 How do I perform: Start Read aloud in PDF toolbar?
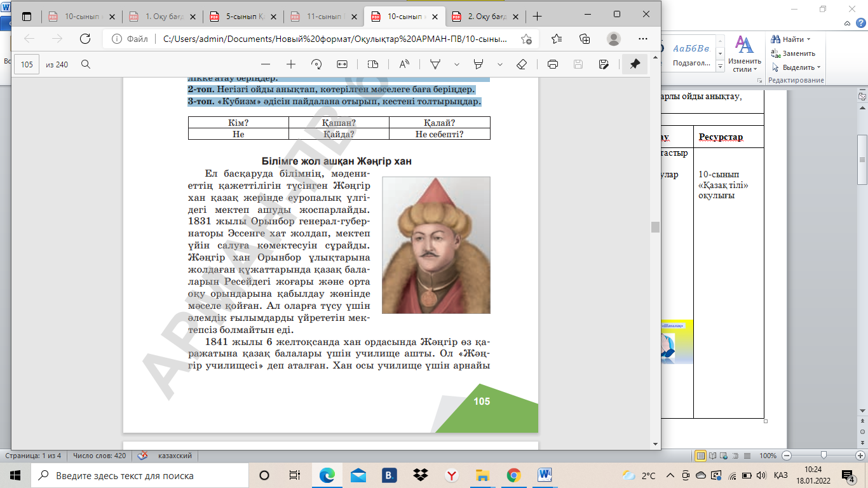click(404, 64)
